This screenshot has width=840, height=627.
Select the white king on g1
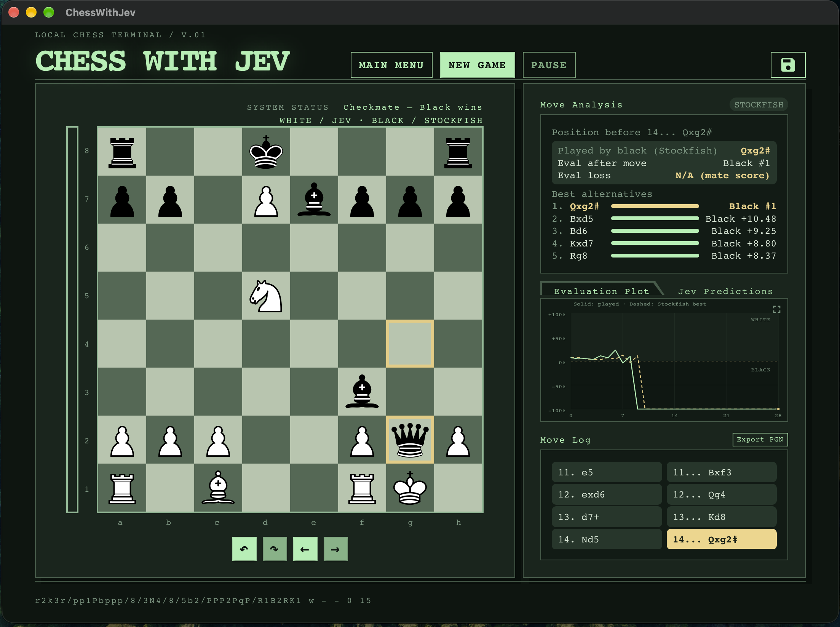(x=410, y=488)
